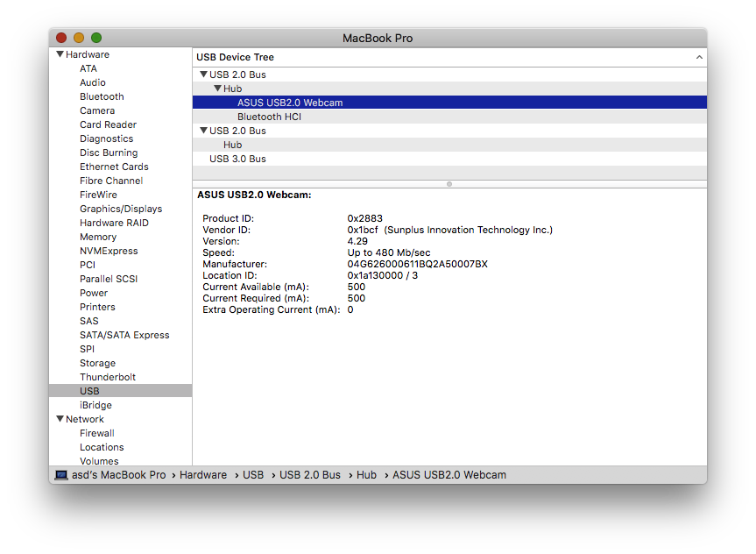Viewport: 756px width, 554px height.
Task: Select ASUS USB2.0 Webcam row
Action: (290, 103)
